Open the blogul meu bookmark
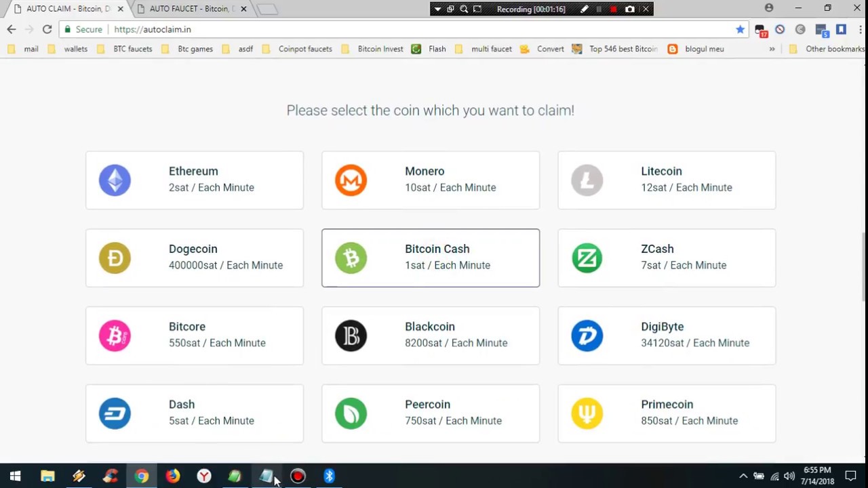 click(696, 49)
